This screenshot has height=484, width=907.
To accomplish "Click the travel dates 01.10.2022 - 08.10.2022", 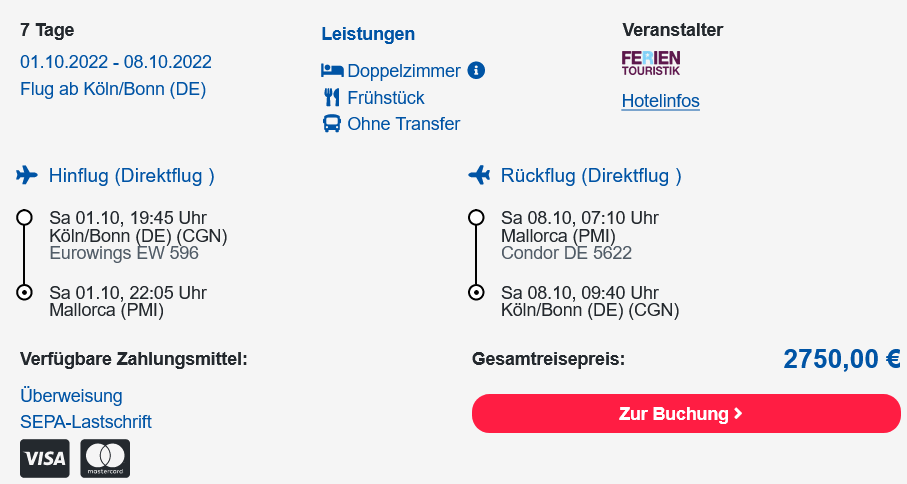I will pyautogui.click(x=116, y=62).
